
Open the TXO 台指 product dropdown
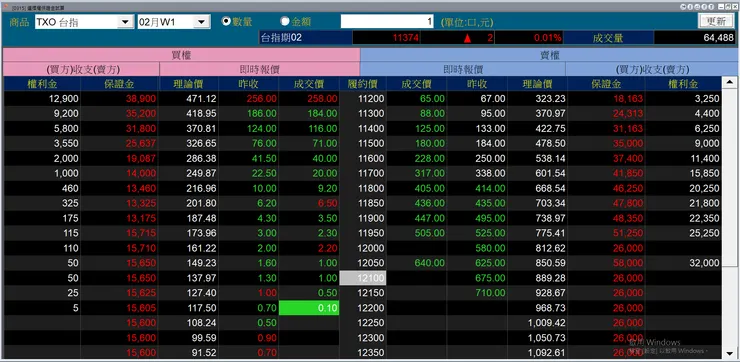tap(125, 22)
